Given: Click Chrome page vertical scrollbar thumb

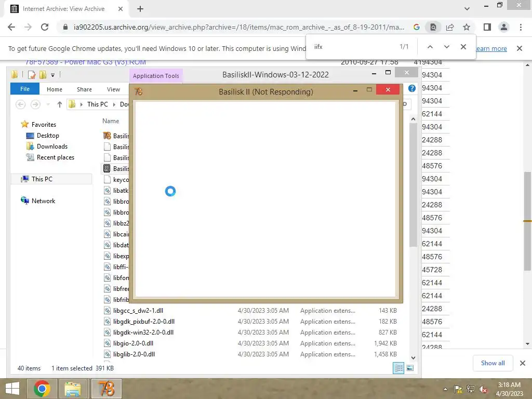Looking at the screenshot, I should [x=528, y=221].
